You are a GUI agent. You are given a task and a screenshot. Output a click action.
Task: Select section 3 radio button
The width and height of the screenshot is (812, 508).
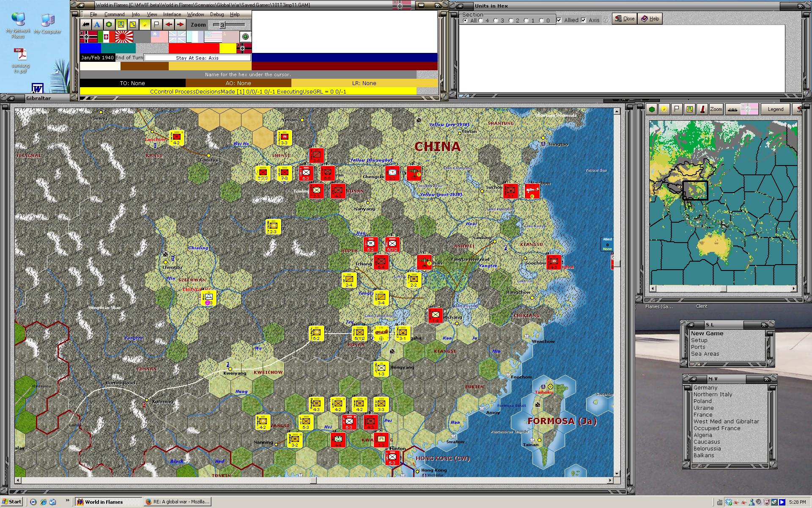point(496,20)
